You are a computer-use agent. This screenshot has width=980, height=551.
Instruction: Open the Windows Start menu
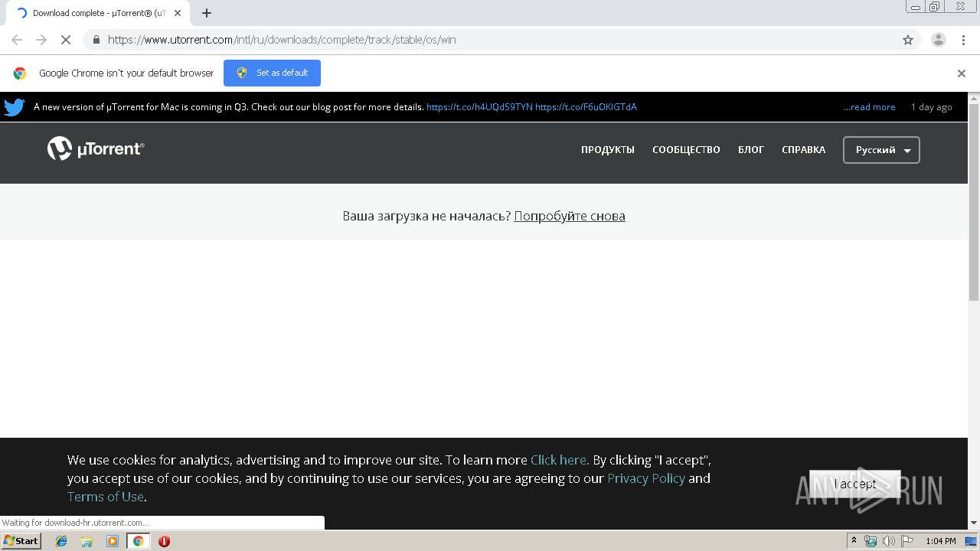[21, 541]
